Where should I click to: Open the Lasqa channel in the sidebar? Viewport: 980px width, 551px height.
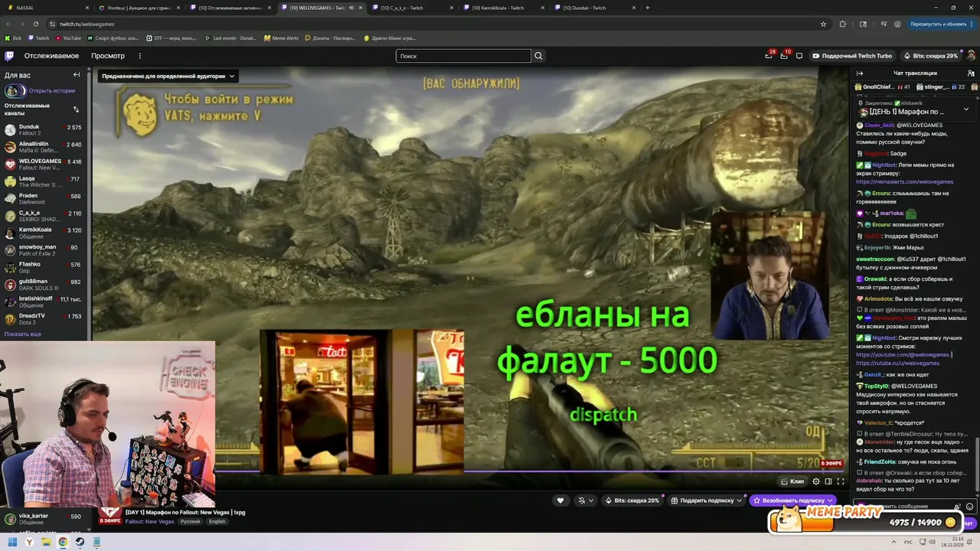pos(44,181)
